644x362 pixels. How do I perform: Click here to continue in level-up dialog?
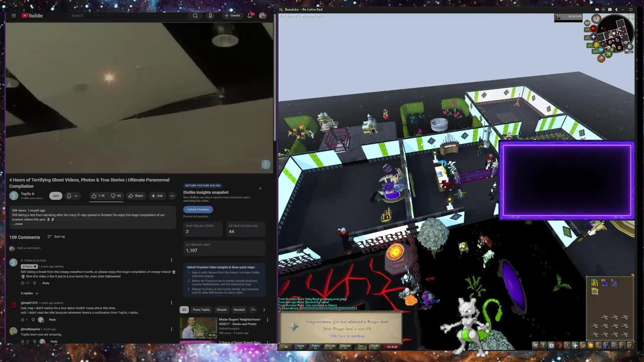point(347,336)
